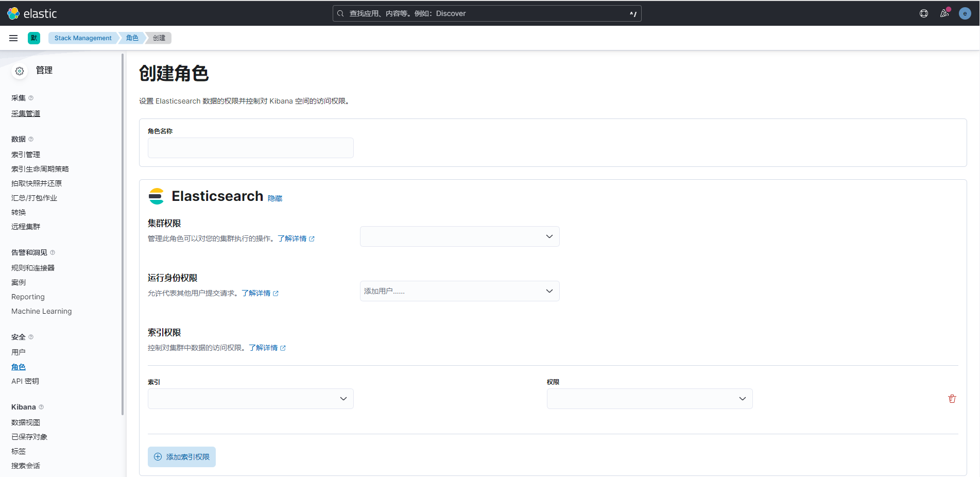
Task: Click the external link icon beside index privileges 了解详情
Action: (x=283, y=348)
